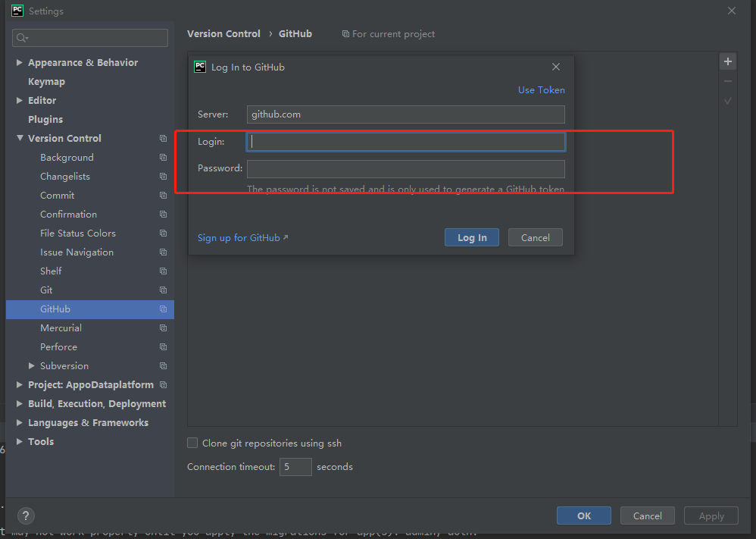Focus the Login input field
The height and width of the screenshot is (539, 756).
click(405, 142)
